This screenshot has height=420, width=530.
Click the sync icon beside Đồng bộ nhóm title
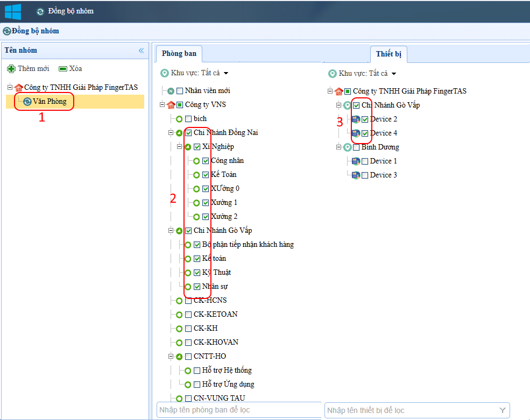click(7, 31)
